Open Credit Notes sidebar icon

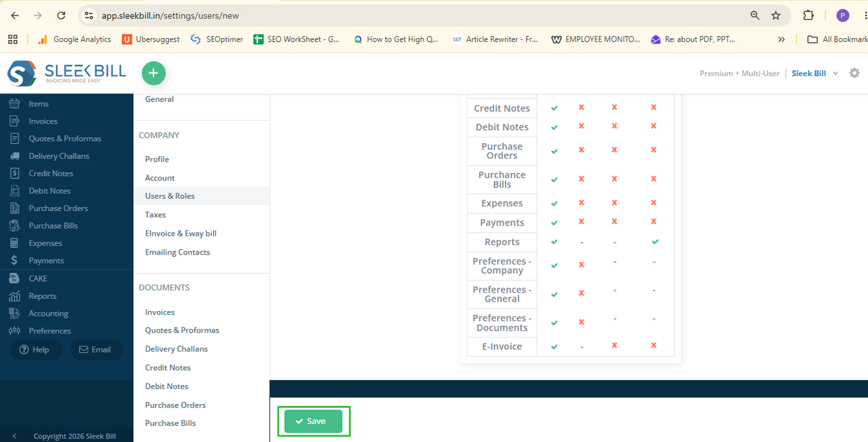(14, 173)
